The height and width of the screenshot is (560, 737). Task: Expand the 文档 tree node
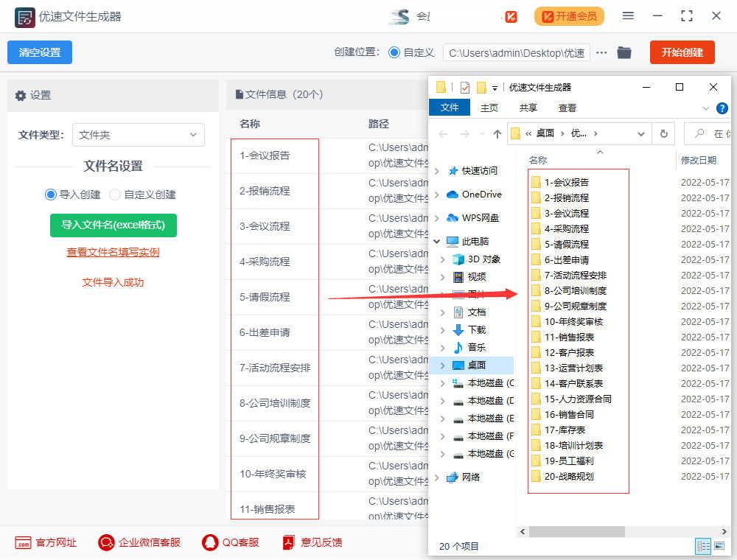[442, 312]
